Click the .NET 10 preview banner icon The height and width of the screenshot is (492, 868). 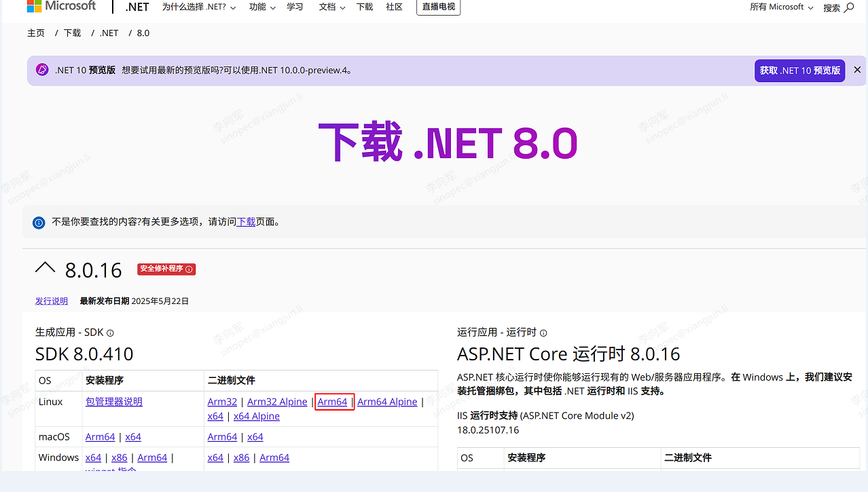42,70
